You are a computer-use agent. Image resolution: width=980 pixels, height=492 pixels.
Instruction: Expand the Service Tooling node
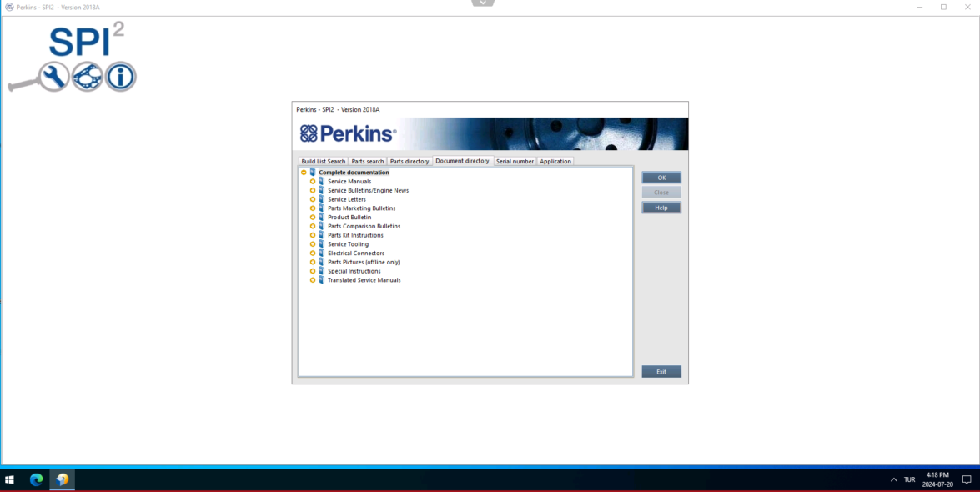(313, 244)
